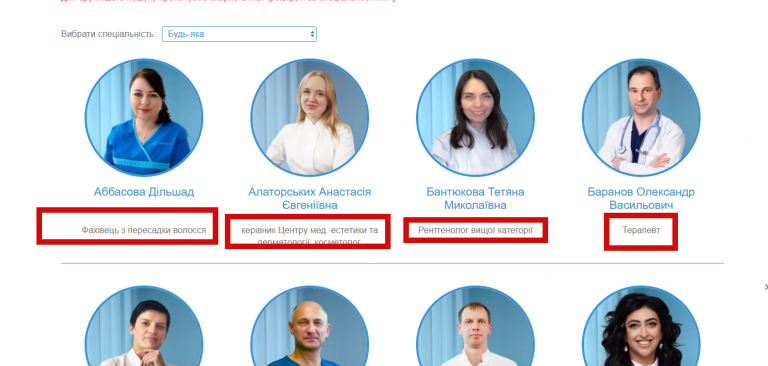The height and width of the screenshot is (366, 768).
Task: Click the photo of Алаторських Анастасія
Action: point(310,118)
